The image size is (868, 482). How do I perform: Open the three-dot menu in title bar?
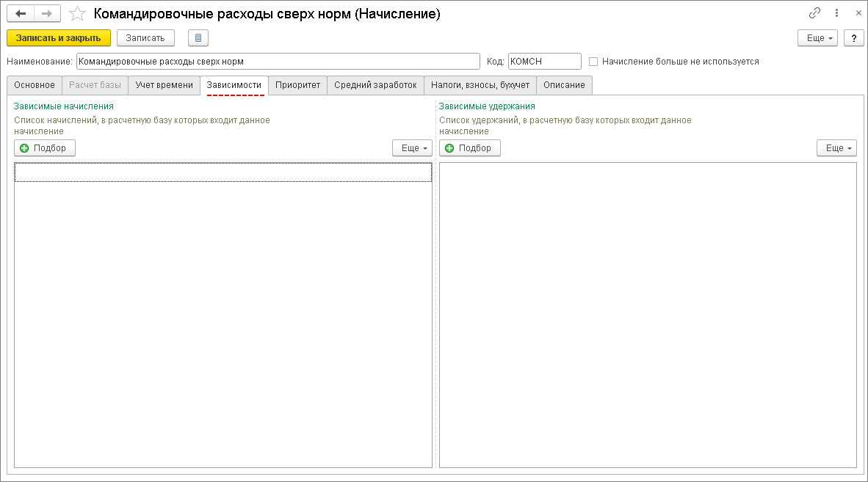[836, 13]
